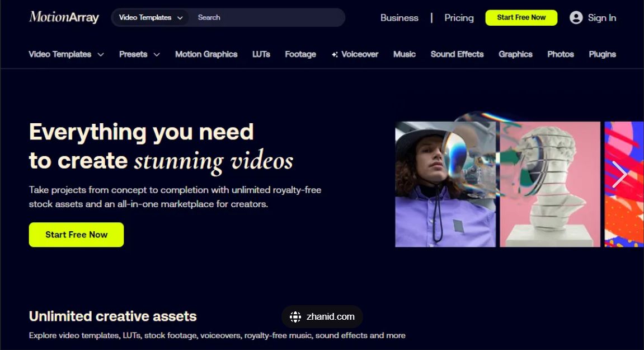The width and height of the screenshot is (644, 350).
Task: Open the white bust statue thumbnail
Action: pos(550,184)
